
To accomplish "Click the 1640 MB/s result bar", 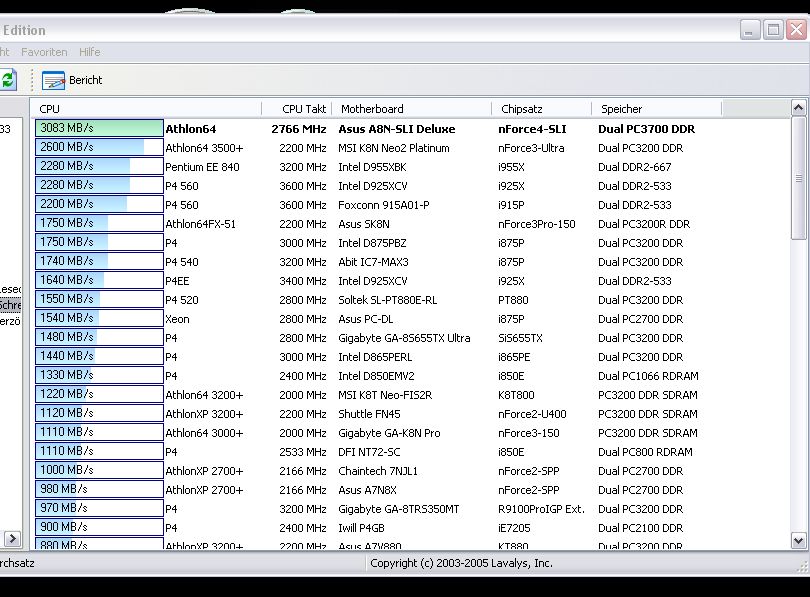I will 99,280.
